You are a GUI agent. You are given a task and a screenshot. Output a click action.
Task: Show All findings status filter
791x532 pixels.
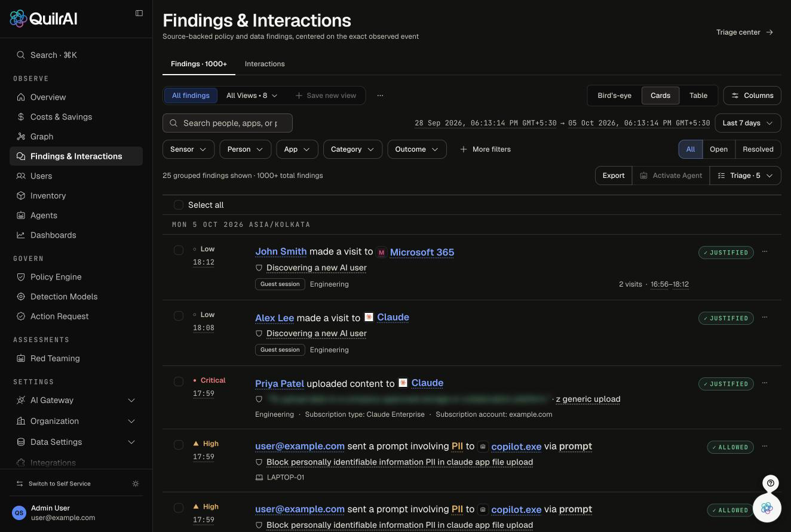[691, 149]
